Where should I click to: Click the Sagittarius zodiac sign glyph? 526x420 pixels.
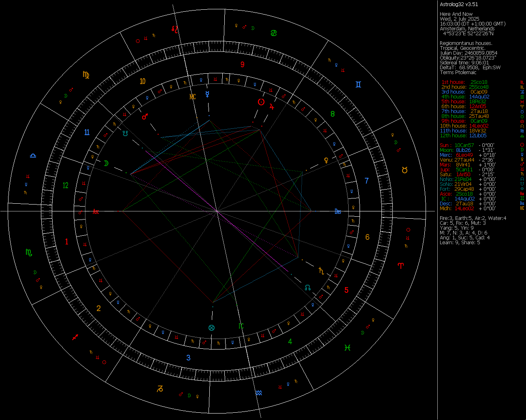pyautogui.click(x=75, y=337)
